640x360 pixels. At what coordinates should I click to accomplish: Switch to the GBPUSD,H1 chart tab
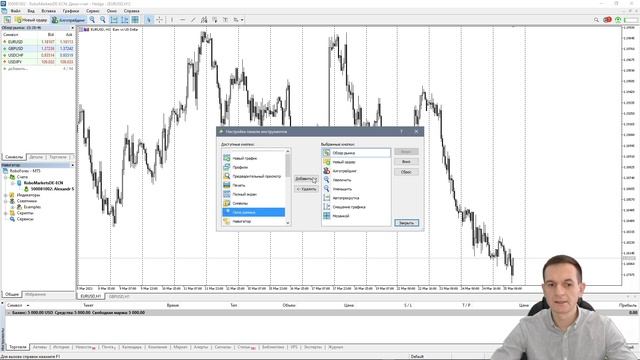point(119,297)
